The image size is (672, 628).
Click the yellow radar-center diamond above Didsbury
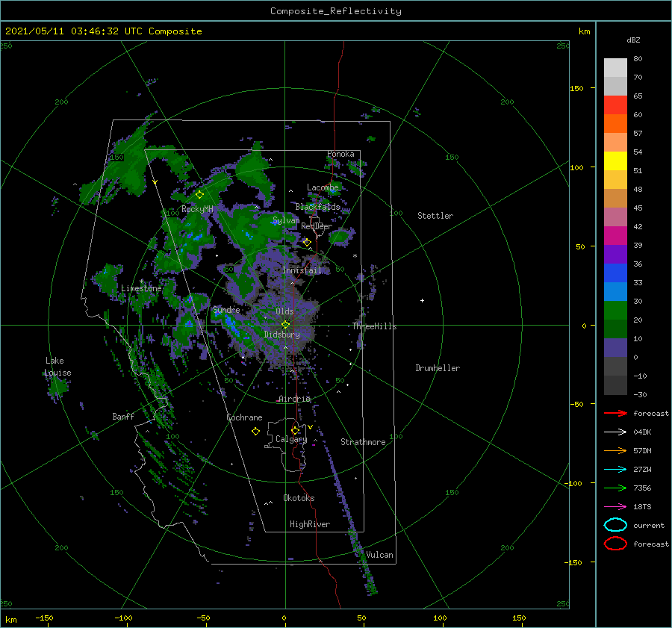(x=285, y=325)
